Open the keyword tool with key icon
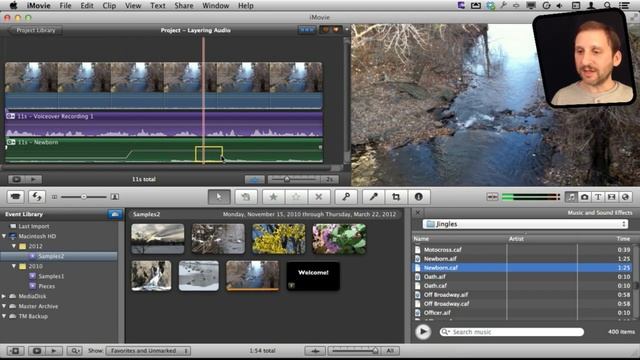Screen dimensions: 640x360 pos(346,197)
